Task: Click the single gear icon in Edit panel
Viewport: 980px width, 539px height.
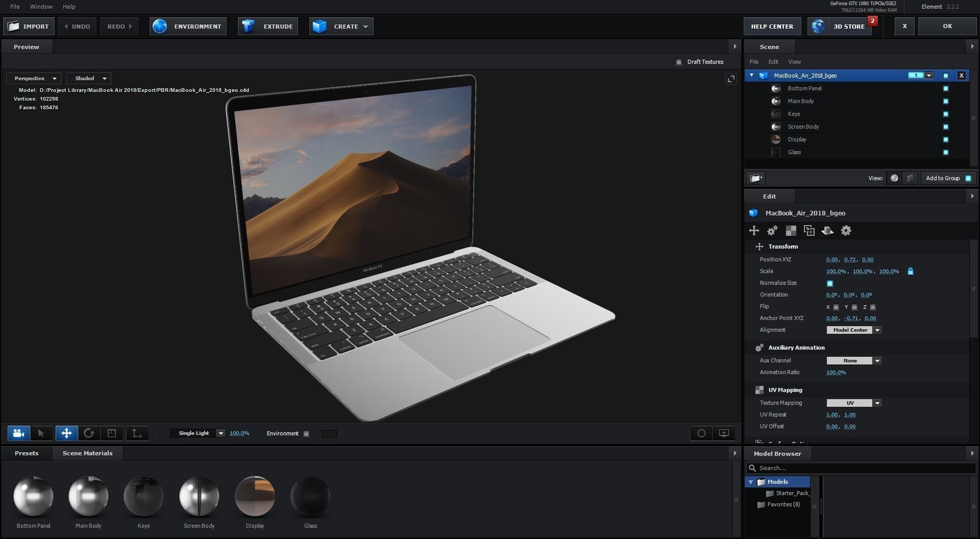Action: tap(846, 231)
